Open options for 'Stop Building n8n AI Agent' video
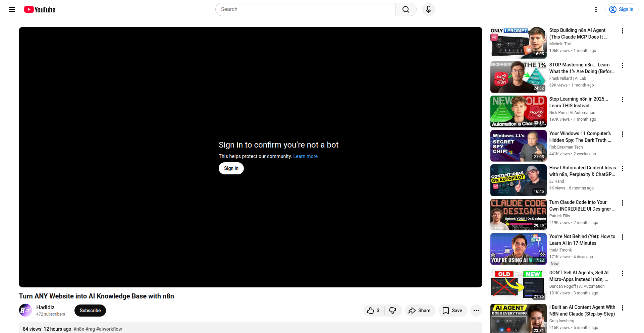644x333 pixels. 623,31
